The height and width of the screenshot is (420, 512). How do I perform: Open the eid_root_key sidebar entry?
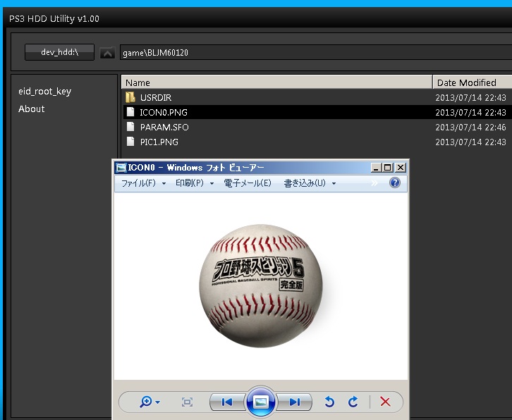[x=44, y=92]
